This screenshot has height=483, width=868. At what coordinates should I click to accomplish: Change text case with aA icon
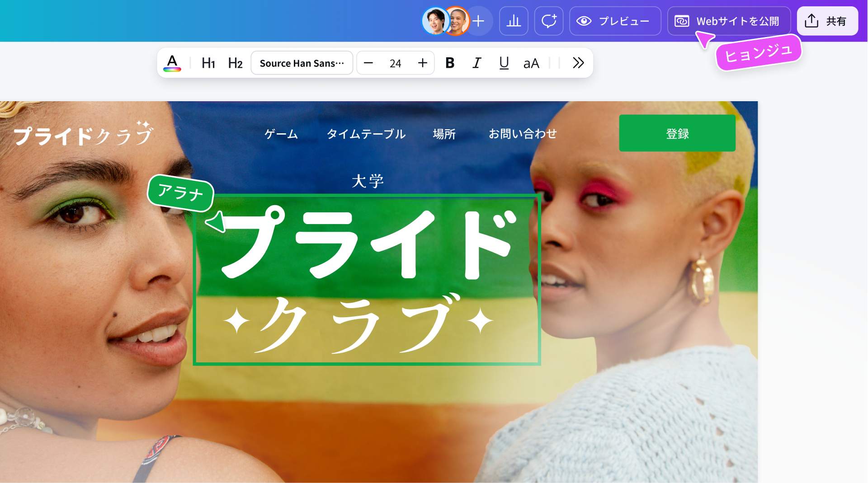click(531, 63)
